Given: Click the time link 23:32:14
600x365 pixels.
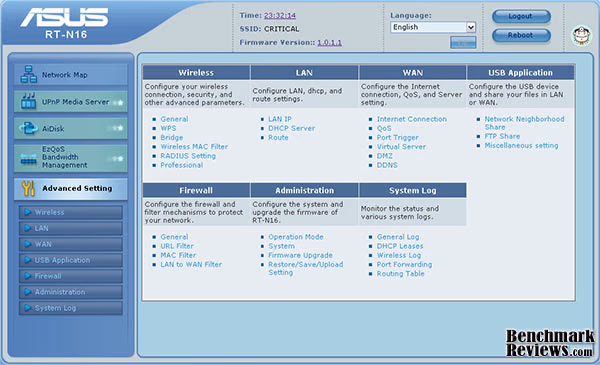Looking at the screenshot, I should click(x=280, y=15).
